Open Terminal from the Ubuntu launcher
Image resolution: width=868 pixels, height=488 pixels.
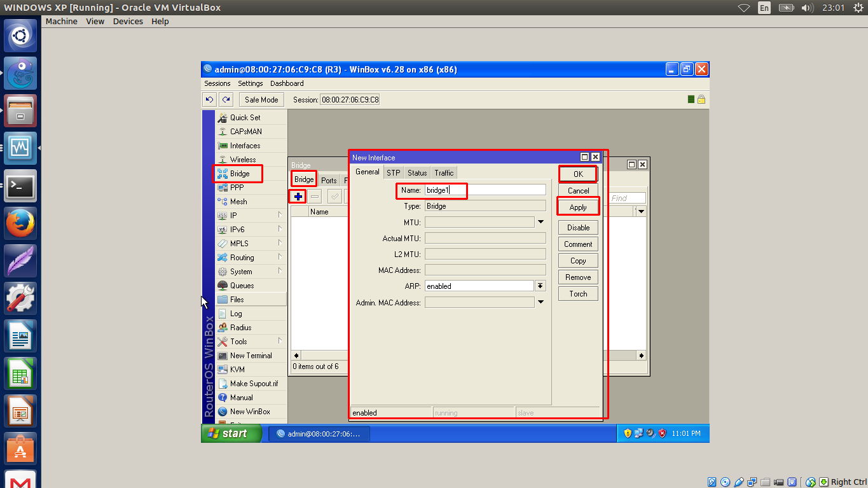[x=20, y=186]
